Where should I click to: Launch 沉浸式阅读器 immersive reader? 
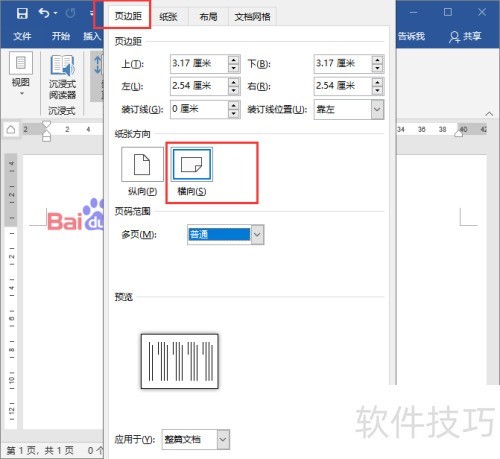(62, 77)
